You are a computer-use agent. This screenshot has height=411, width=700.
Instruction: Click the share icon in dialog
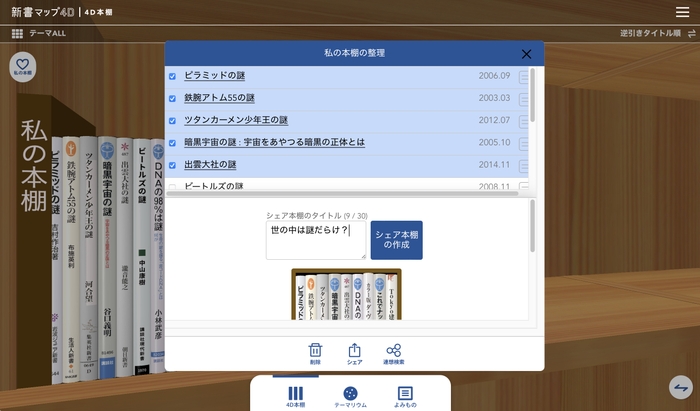coord(354,353)
